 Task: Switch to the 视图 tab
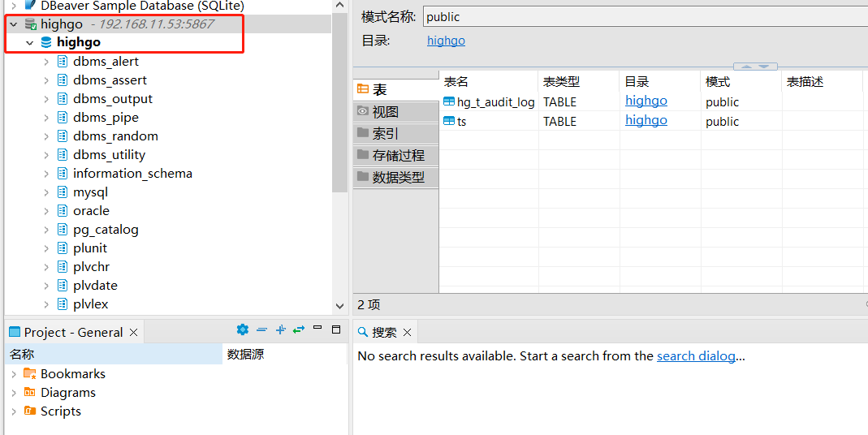point(395,112)
